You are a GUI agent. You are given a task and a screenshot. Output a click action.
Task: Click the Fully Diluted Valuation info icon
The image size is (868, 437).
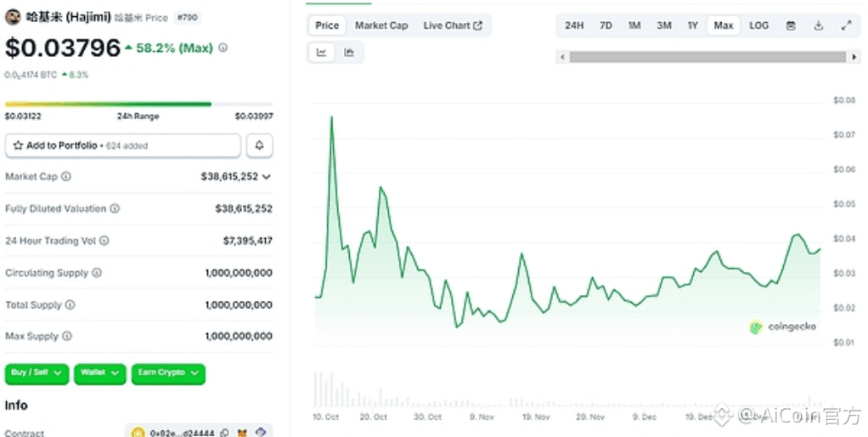pos(115,208)
